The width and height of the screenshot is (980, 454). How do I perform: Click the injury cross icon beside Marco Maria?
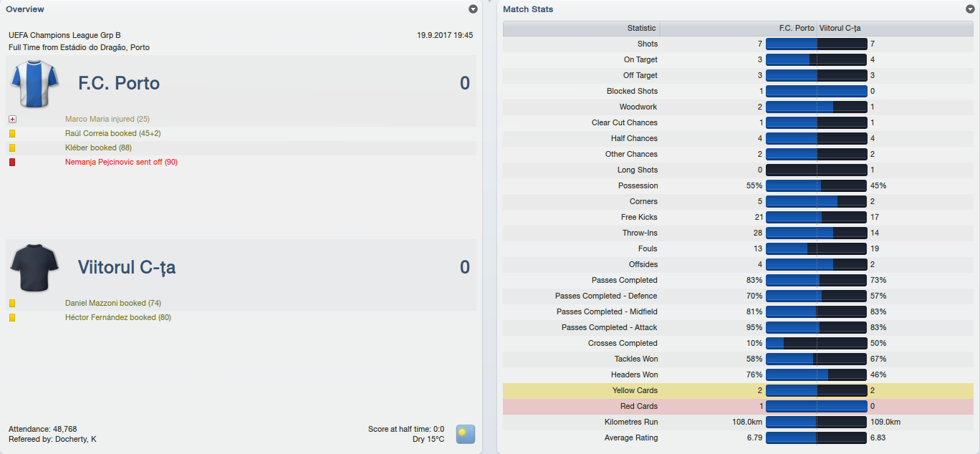pyautogui.click(x=12, y=120)
